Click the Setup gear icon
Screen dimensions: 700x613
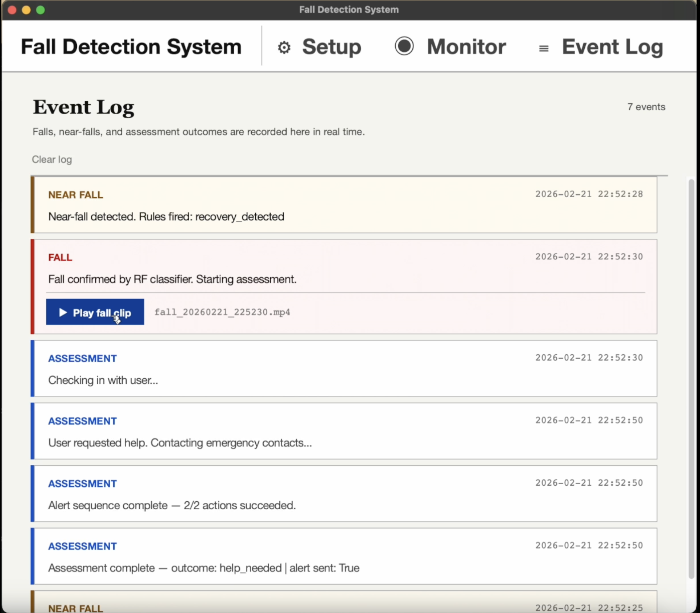pos(284,48)
